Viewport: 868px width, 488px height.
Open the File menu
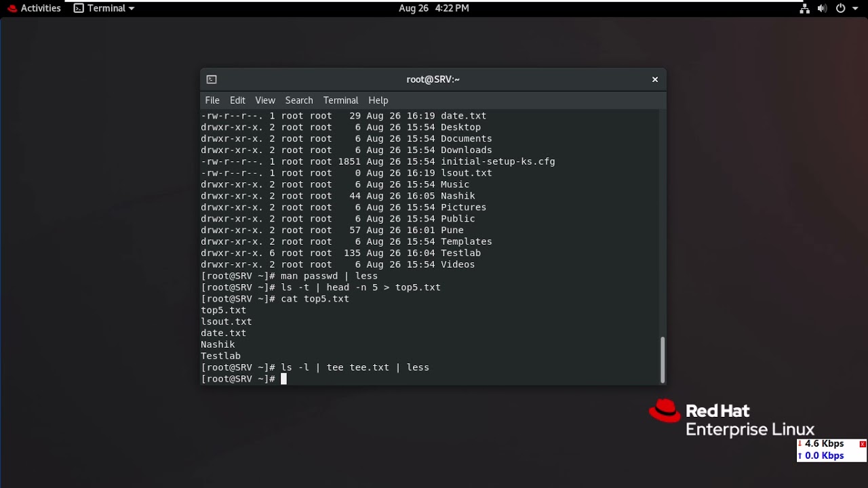click(x=212, y=100)
